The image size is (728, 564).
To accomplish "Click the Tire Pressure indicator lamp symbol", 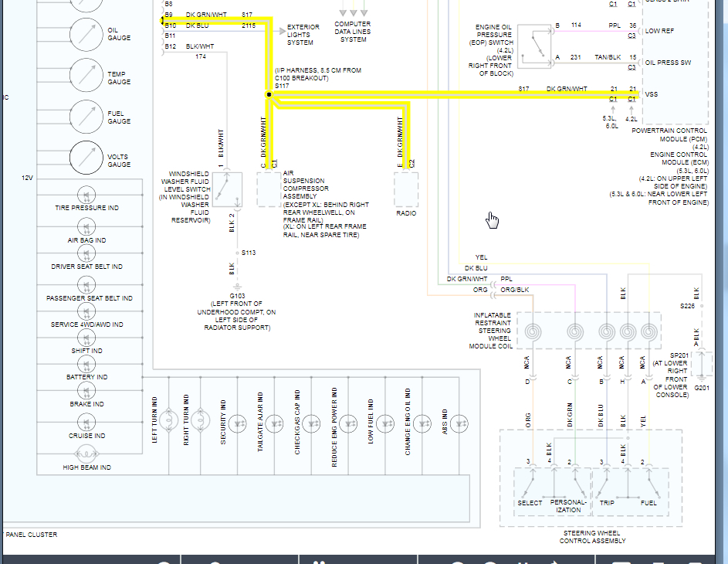I will pos(86,194).
